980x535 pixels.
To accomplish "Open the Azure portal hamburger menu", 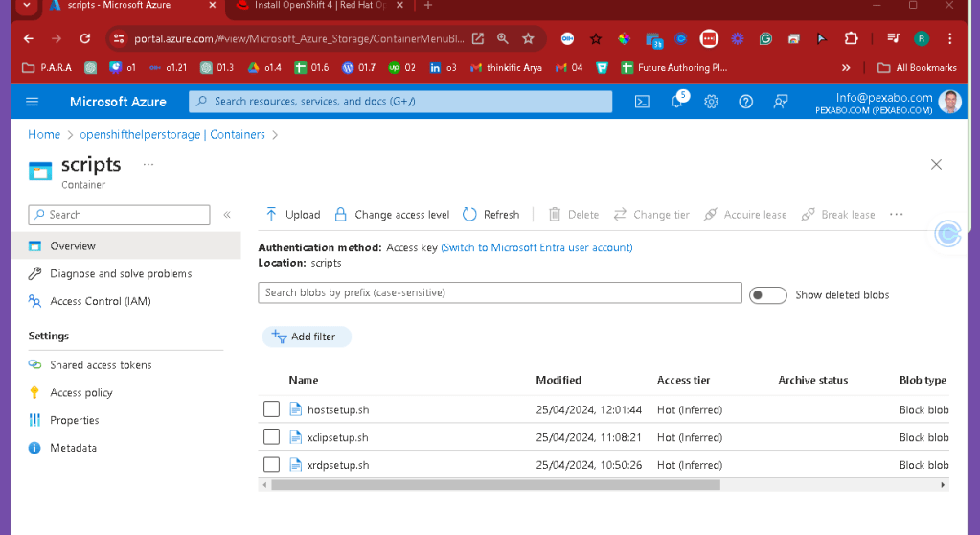I will pyautogui.click(x=33, y=102).
